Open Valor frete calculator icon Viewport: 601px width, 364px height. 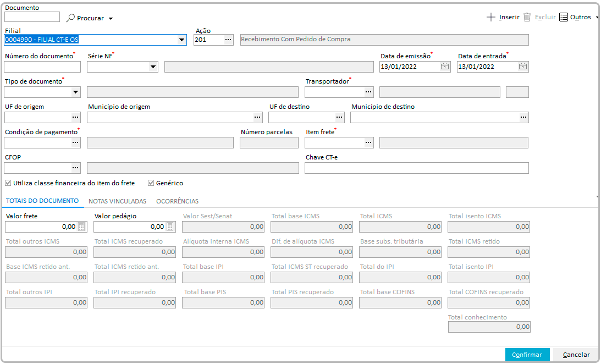[x=81, y=227]
